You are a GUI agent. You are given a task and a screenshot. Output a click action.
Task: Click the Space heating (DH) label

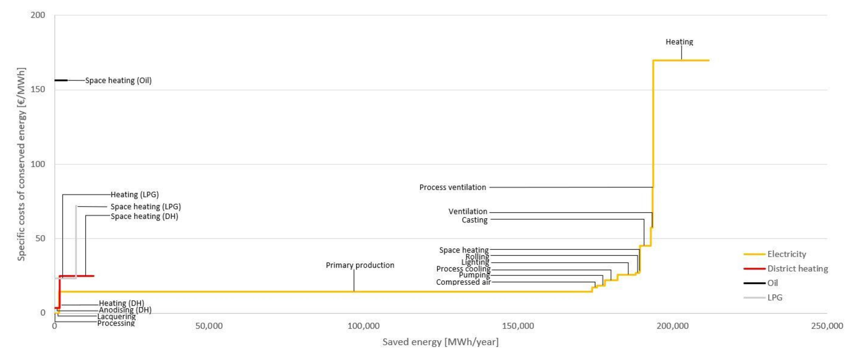point(144,216)
